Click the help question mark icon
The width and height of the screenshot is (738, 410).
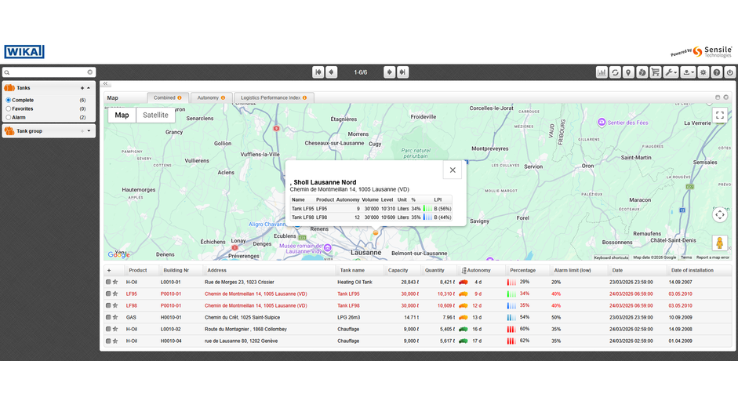(x=716, y=72)
